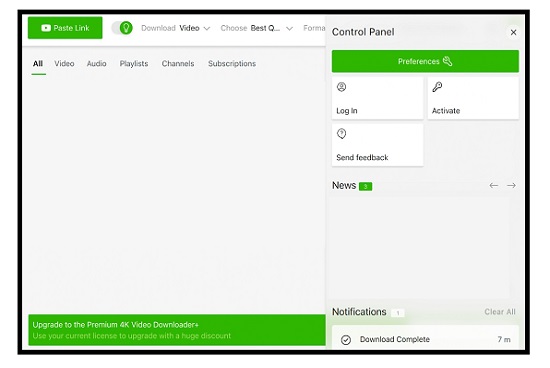Click the Upgrade to Premium banner
Image resolution: width=550 pixels, height=368 pixels.
[x=177, y=330]
